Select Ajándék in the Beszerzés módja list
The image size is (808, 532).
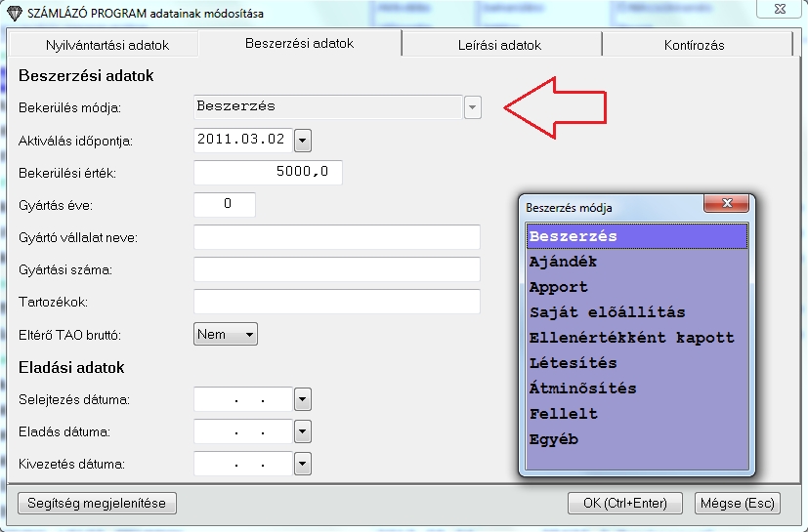[563, 262]
